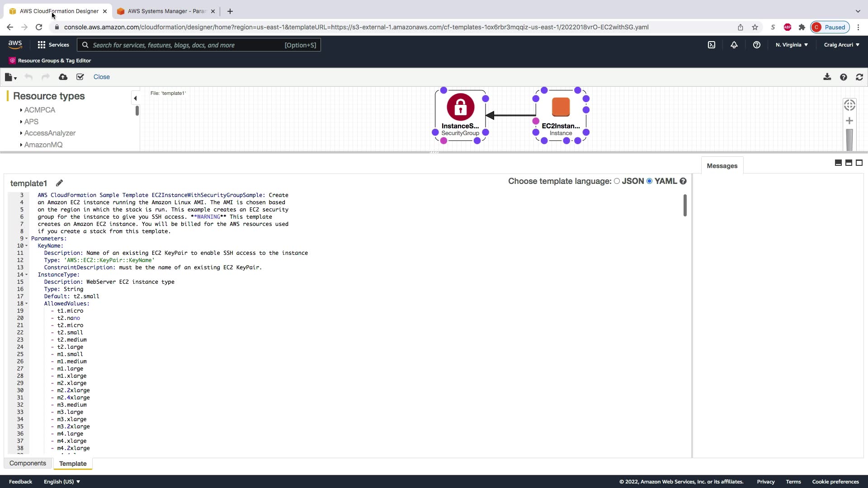Collapse the Parameters section fold arrow
The image size is (868, 488).
[27, 239]
